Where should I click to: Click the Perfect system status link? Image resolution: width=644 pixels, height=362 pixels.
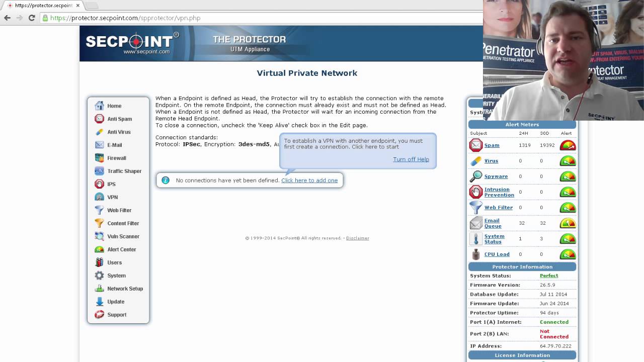[x=549, y=276]
